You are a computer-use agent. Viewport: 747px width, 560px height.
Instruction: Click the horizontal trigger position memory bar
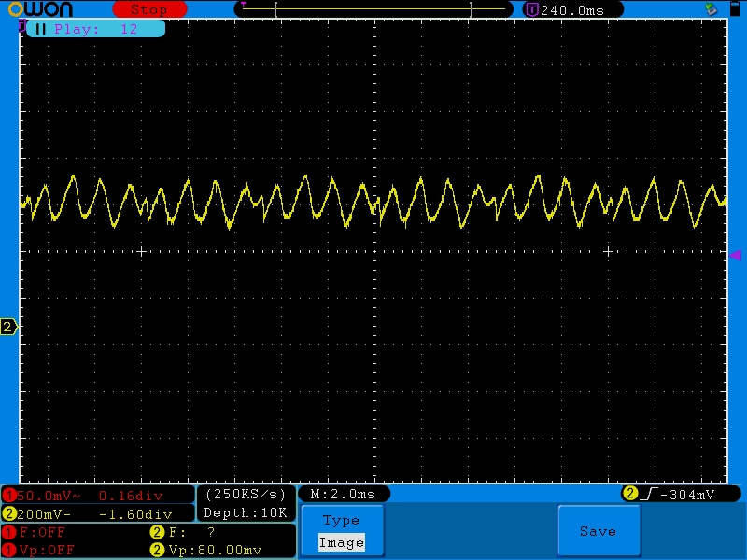coord(373,9)
